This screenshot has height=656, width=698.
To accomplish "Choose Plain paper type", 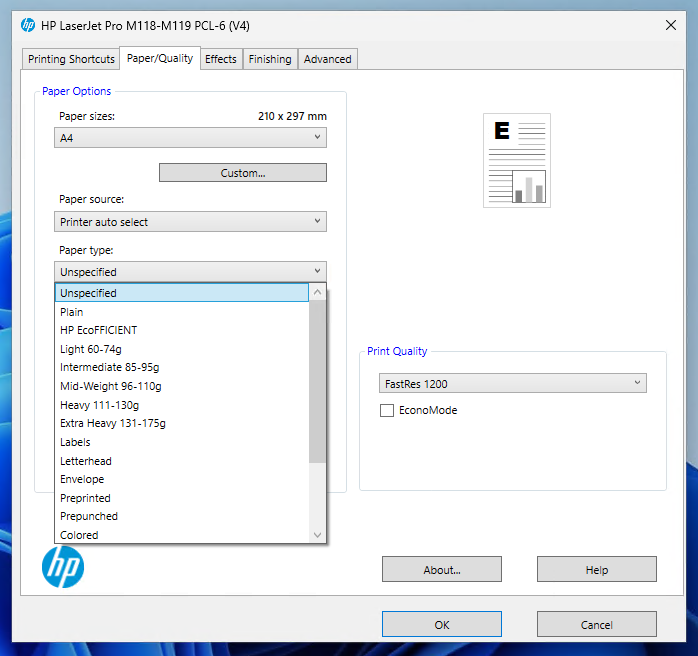I will [182, 312].
